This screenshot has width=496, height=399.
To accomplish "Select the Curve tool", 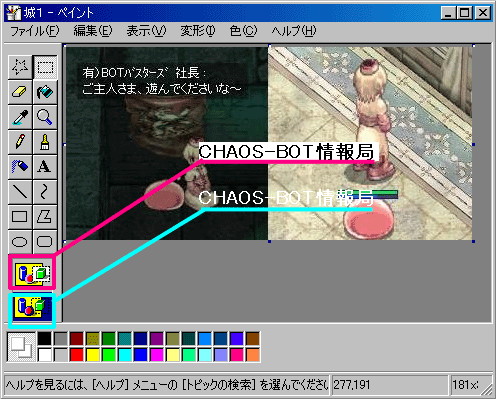I will pos(45,192).
